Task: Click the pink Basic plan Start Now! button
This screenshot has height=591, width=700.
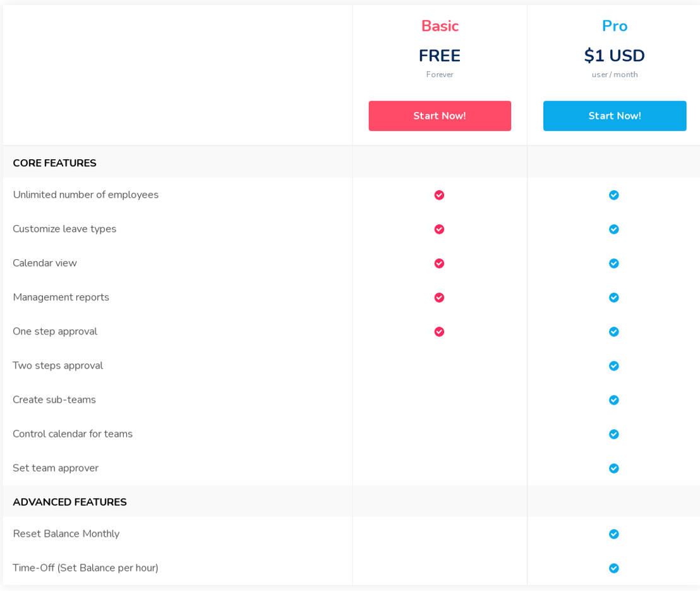Action: pos(440,116)
